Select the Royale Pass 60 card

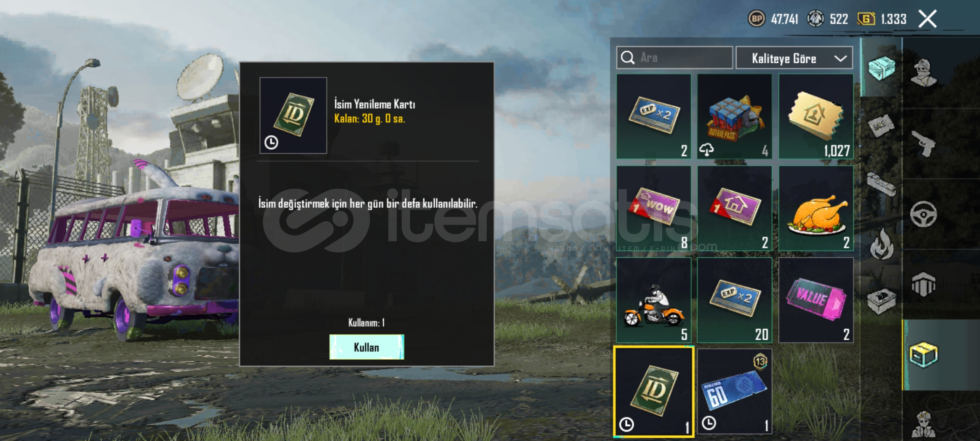(735, 392)
